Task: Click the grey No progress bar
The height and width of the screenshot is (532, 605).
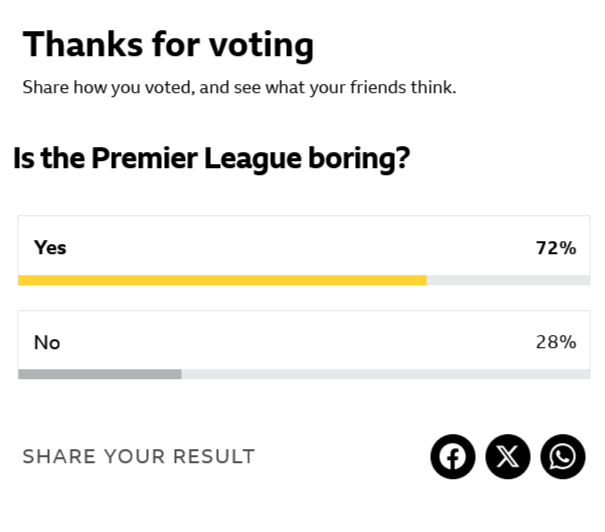Action: pos(100,374)
